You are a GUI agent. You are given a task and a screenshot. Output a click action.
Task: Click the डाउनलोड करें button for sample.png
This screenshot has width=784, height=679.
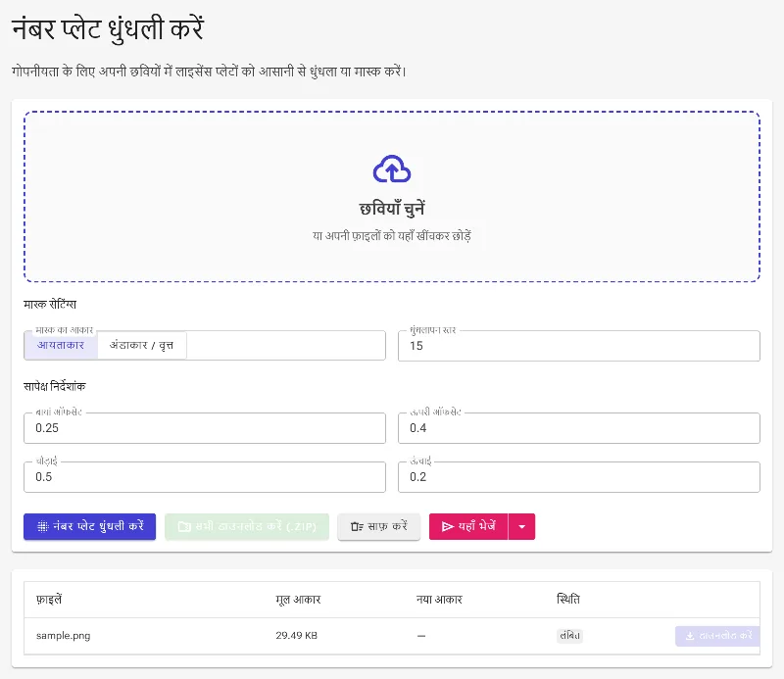point(717,636)
